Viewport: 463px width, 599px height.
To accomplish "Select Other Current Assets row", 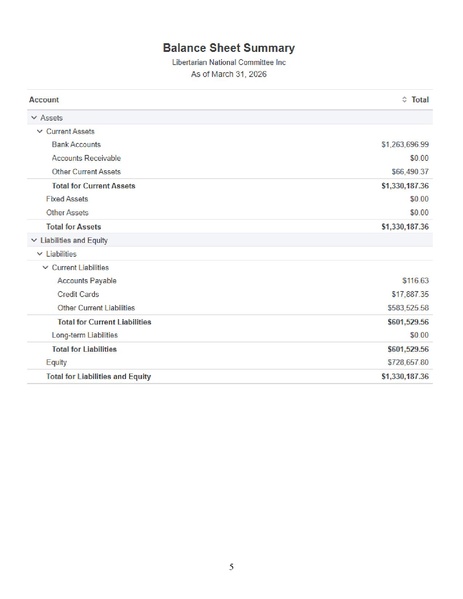I will point(230,172).
